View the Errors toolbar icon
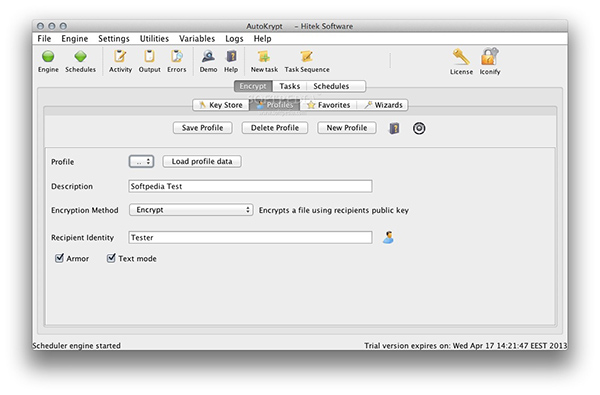 pyautogui.click(x=176, y=56)
